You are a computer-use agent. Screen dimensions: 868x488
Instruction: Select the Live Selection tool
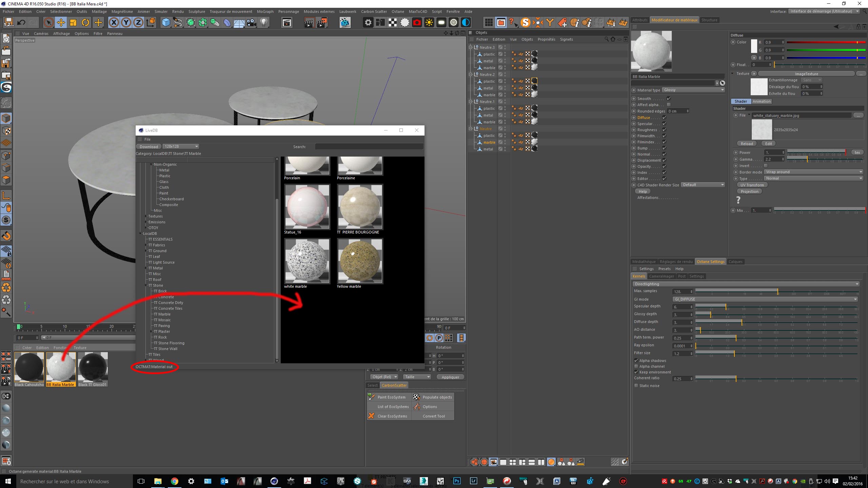tap(48, 23)
